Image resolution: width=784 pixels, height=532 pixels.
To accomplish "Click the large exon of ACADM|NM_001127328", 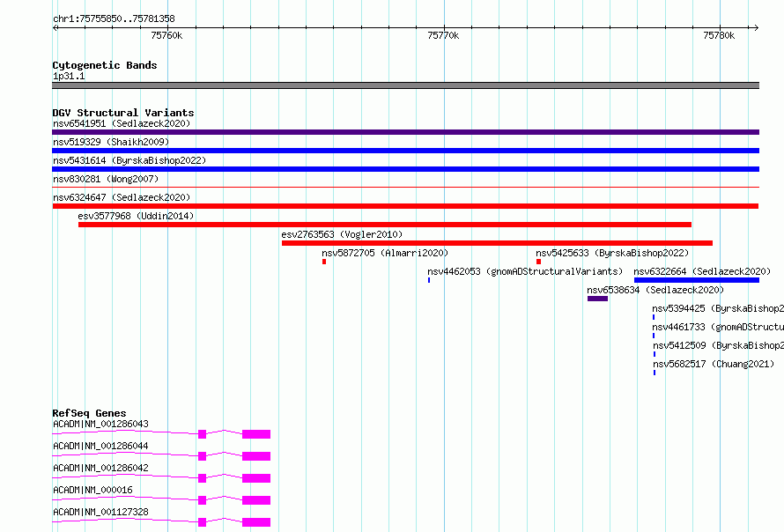I will [256, 522].
